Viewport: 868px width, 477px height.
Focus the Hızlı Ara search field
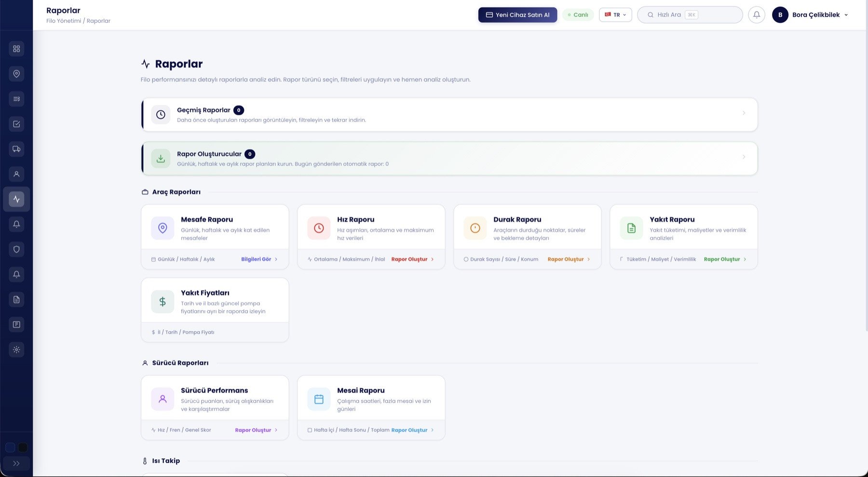click(690, 15)
